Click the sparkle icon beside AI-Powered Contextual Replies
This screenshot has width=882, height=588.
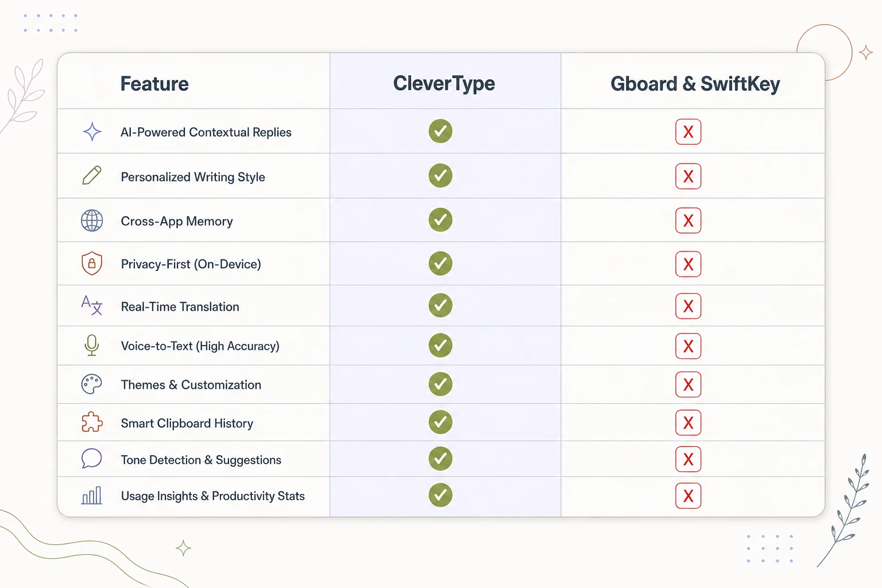coord(92,132)
